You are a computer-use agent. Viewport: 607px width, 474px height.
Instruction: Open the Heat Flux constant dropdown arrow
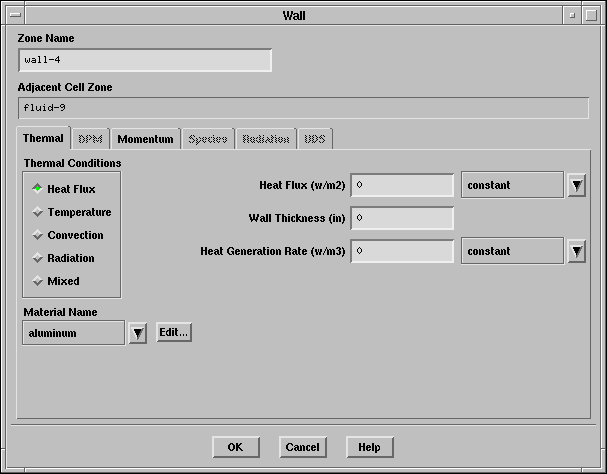pyautogui.click(x=576, y=186)
